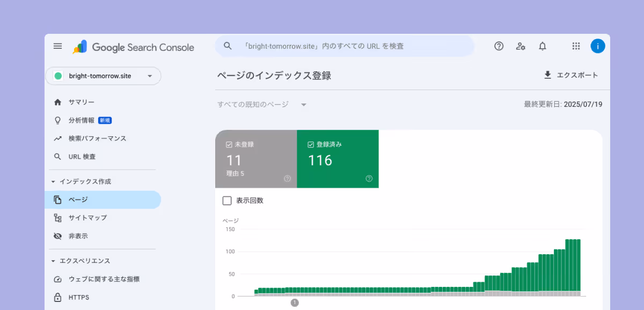Enable the 表示回数 checkbox
The image size is (644, 310).
[x=227, y=201]
